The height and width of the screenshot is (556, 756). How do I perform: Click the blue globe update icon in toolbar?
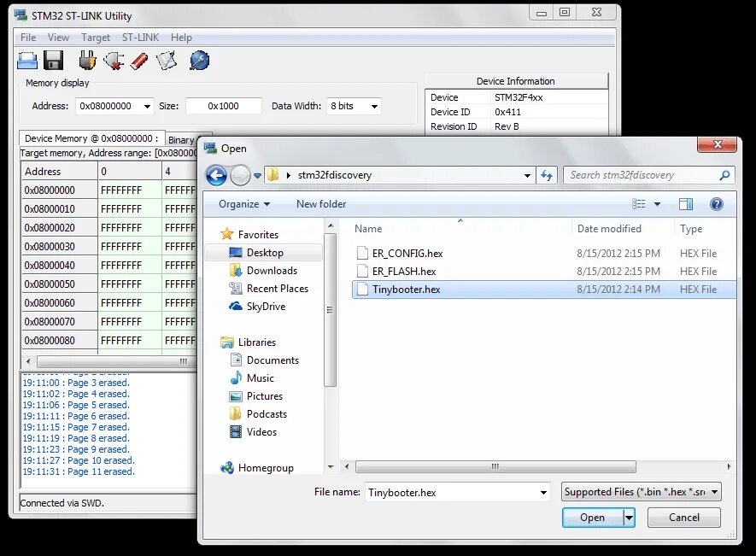coord(199,61)
